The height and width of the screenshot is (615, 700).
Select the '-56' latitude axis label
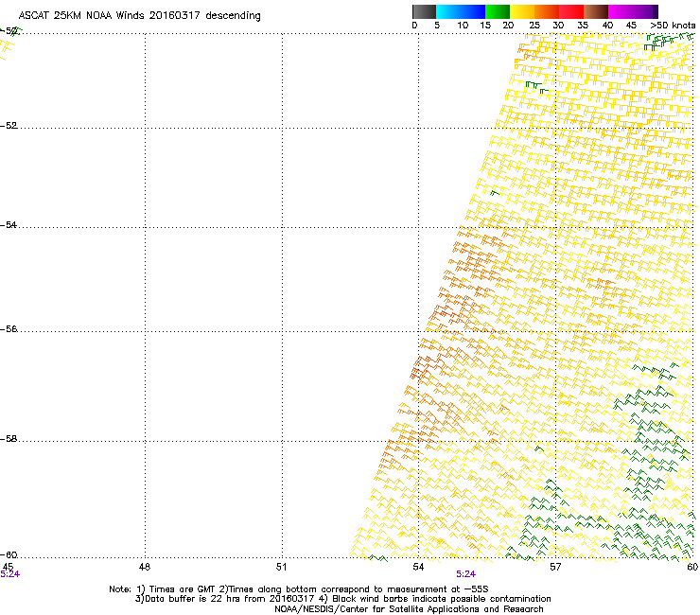(x=9, y=329)
